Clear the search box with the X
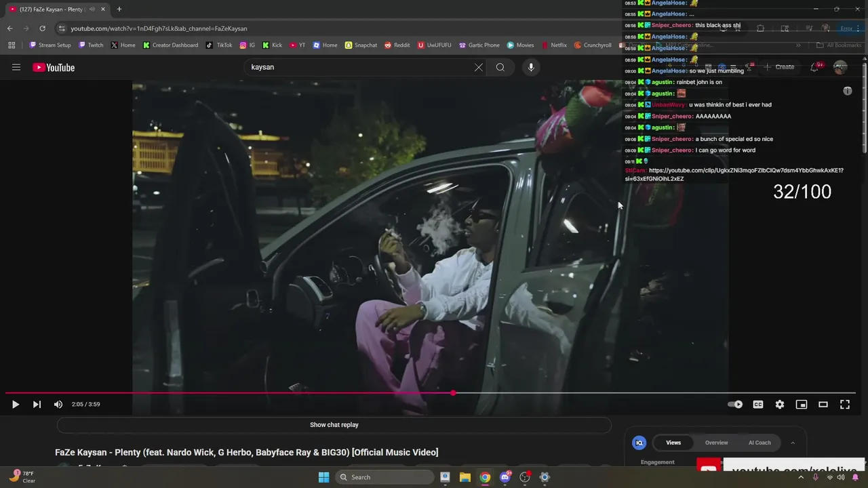 (x=479, y=67)
